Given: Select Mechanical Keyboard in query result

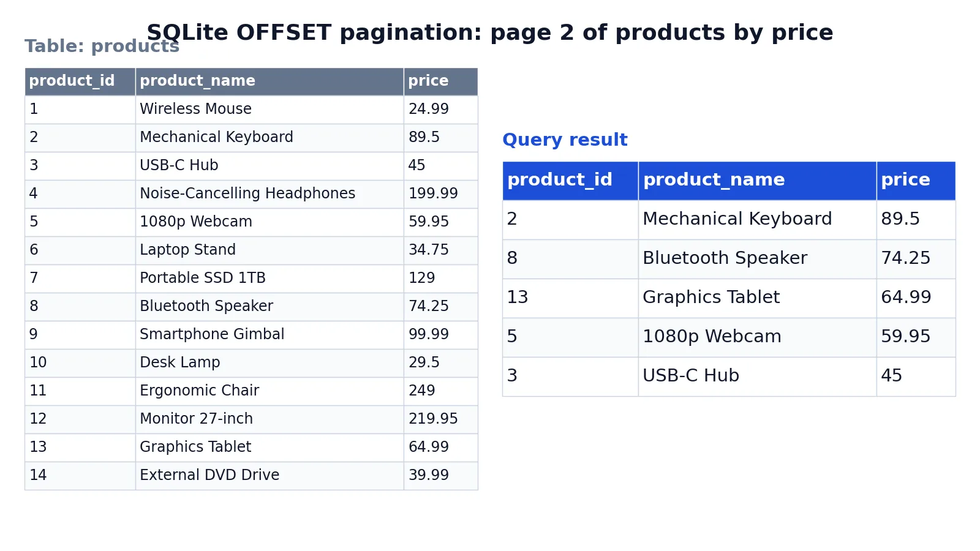Looking at the screenshot, I should coord(757,220).
